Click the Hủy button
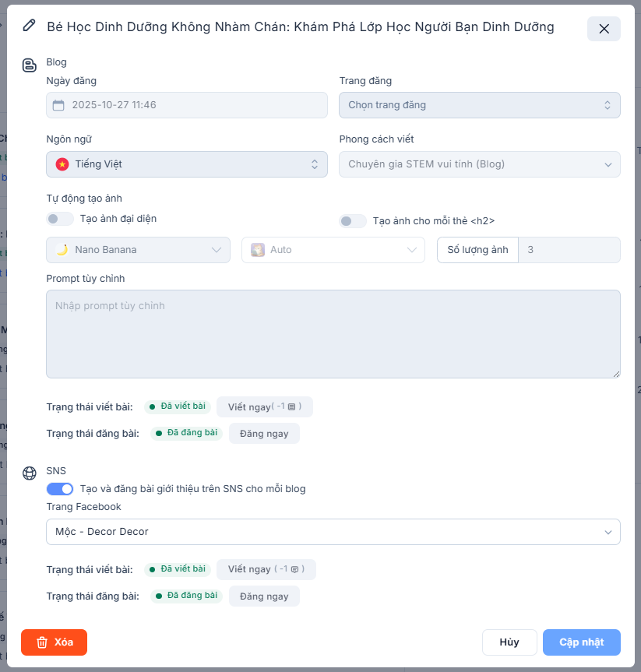 click(509, 642)
